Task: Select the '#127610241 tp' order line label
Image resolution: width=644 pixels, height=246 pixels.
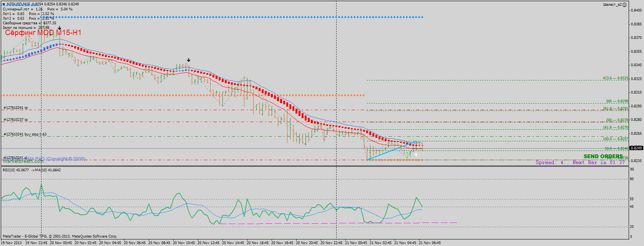Action: pyautogui.click(x=15, y=108)
